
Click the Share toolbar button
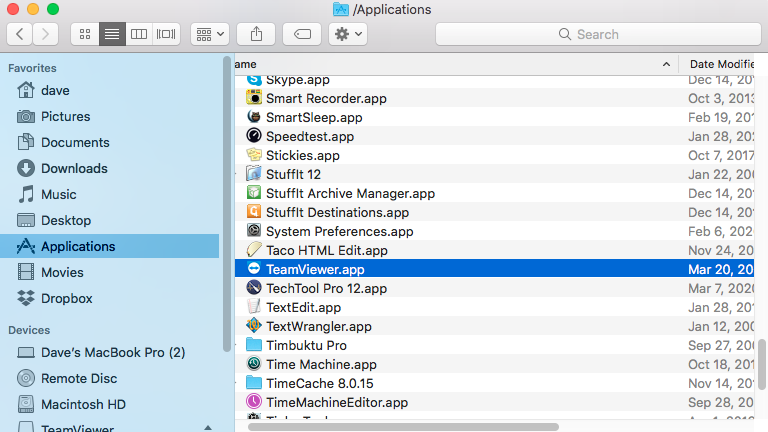[x=256, y=34]
